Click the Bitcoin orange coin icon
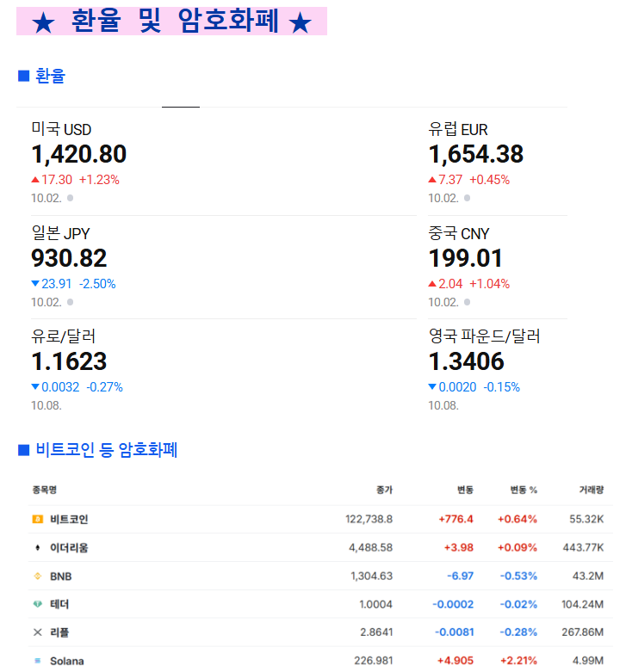The image size is (626, 672). click(x=37, y=519)
